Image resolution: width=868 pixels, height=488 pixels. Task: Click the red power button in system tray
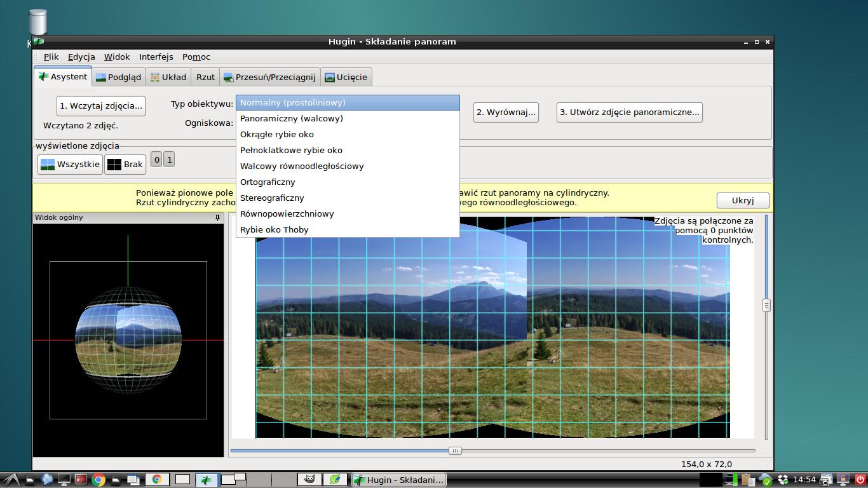point(860,480)
